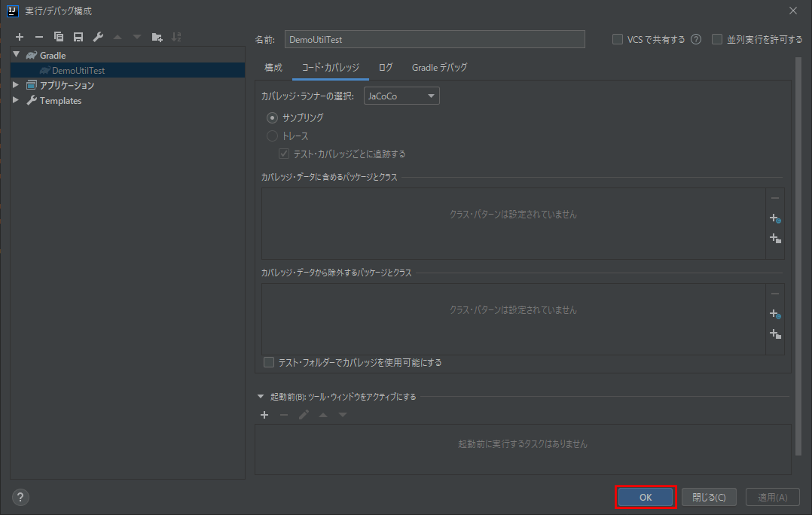Remove the selected DemoUtilTest configuration
Image resolution: width=812 pixels, height=515 pixels.
tap(38, 36)
